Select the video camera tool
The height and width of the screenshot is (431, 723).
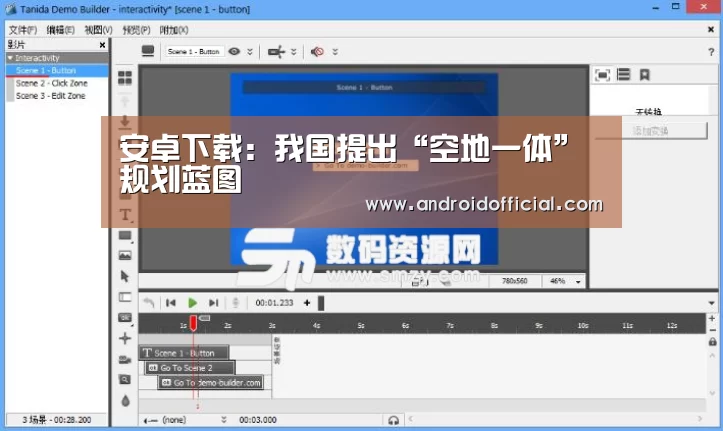[x=125, y=360]
